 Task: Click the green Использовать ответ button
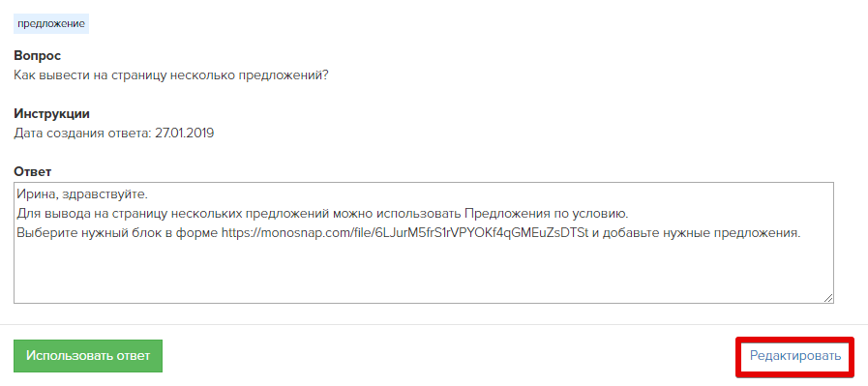pyautogui.click(x=88, y=356)
